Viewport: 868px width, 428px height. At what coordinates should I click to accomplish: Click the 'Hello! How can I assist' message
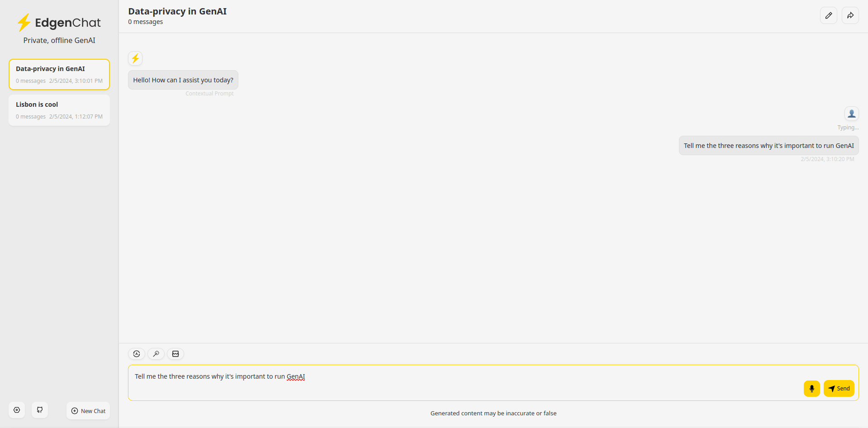coord(183,80)
